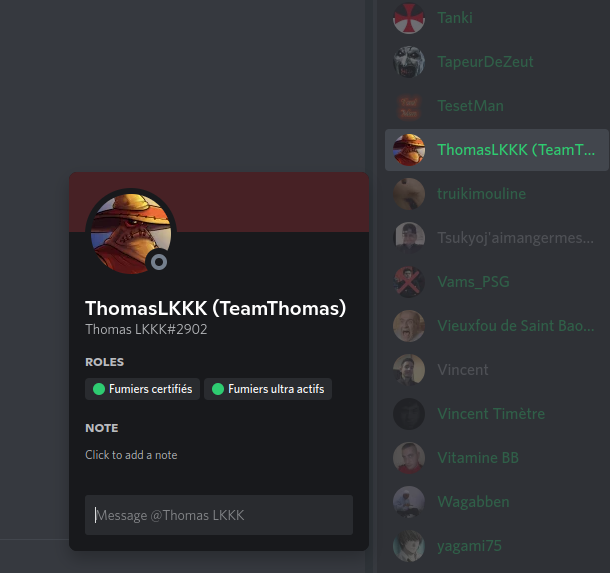Click Wagabben's avatar icon
This screenshot has height=573, width=610.
[x=408, y=502]
